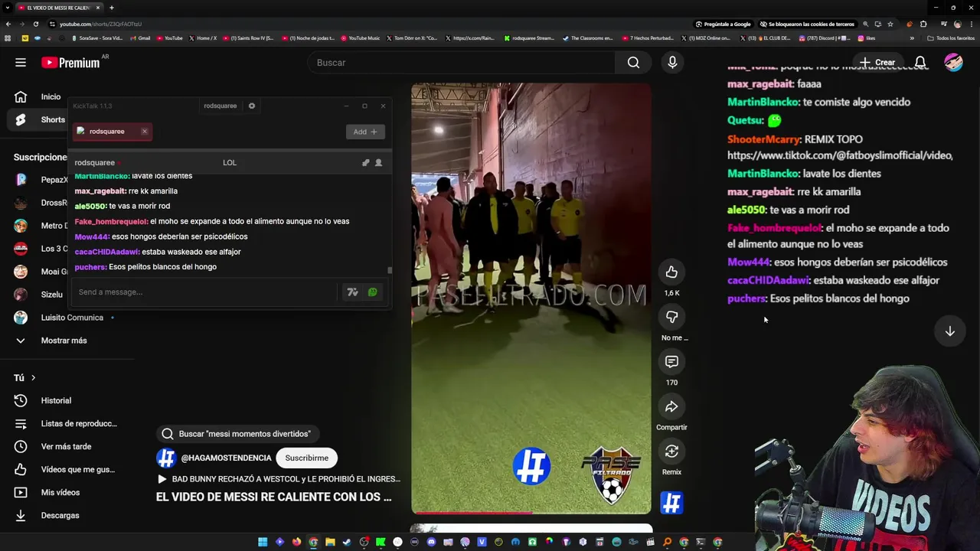Open the account avatar menu

tap(953, 63)
